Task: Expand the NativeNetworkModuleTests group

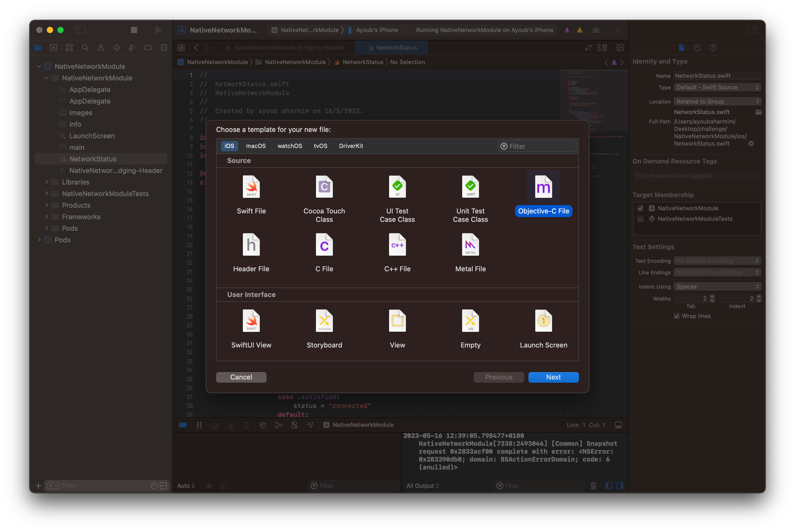Action: [47, 193]
